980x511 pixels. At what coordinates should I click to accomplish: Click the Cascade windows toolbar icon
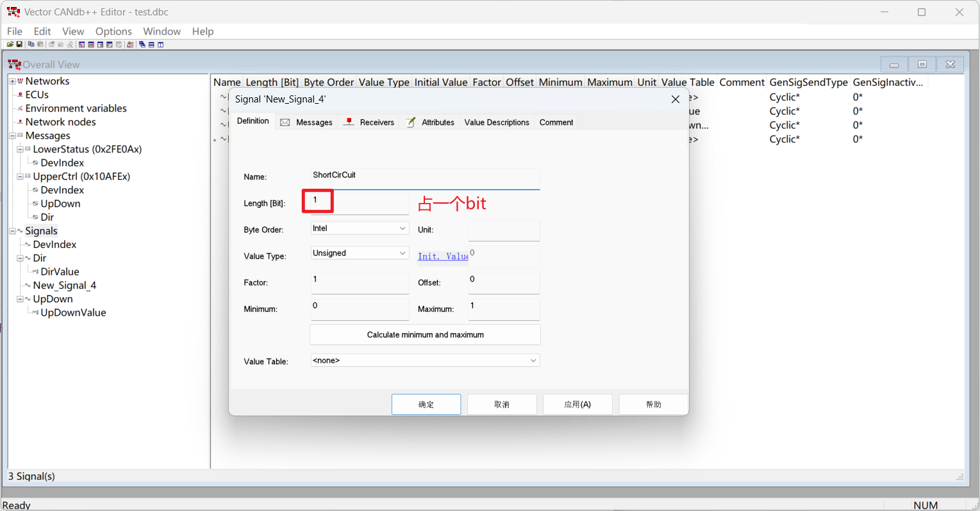point(142,45)
